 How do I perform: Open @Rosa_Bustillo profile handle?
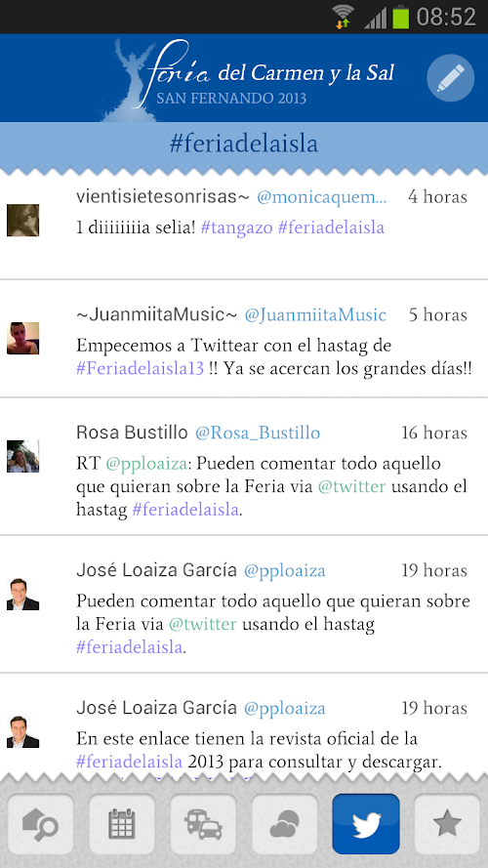pyautogui.click(x=258, y=433)
